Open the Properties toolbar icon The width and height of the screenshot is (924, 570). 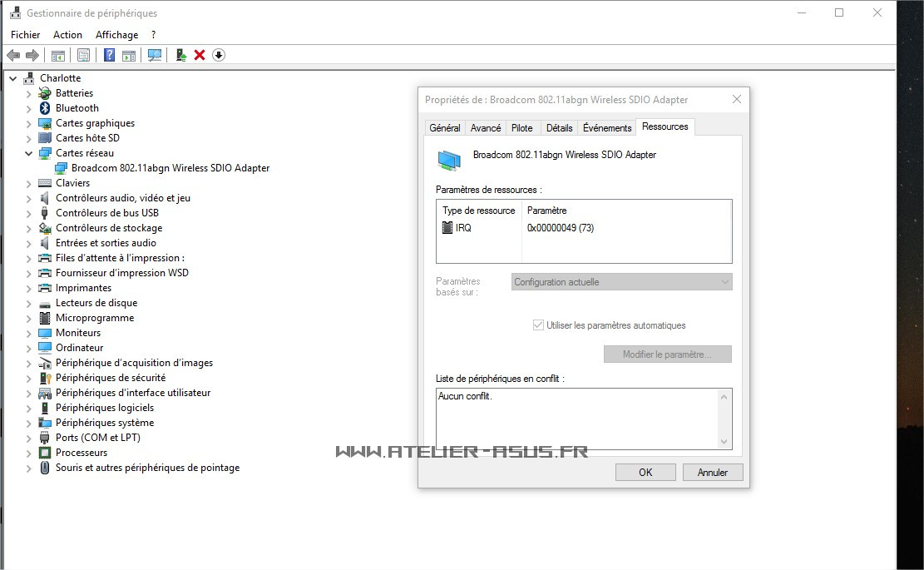point(83,55)
